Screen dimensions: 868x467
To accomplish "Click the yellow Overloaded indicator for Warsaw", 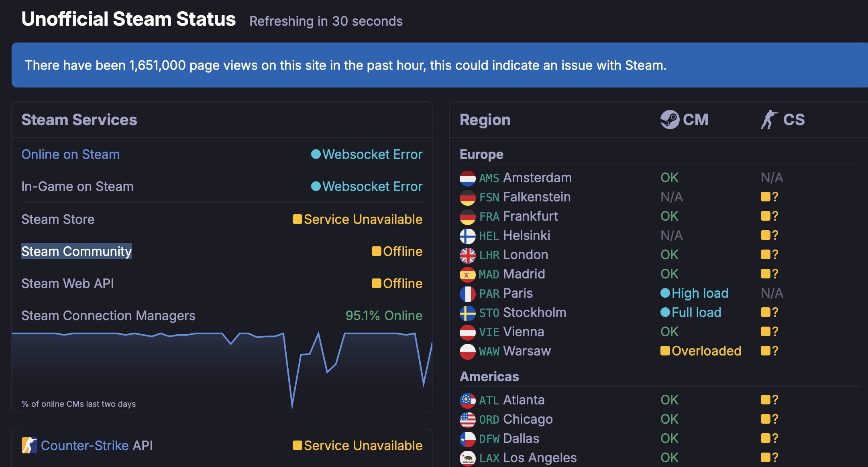I will [x=665, y=351].
